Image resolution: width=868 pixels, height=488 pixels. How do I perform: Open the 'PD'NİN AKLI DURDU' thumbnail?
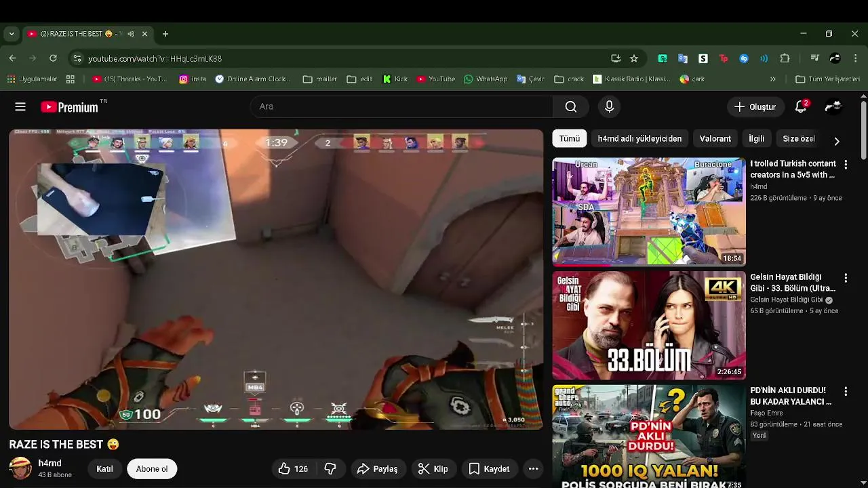649,436
